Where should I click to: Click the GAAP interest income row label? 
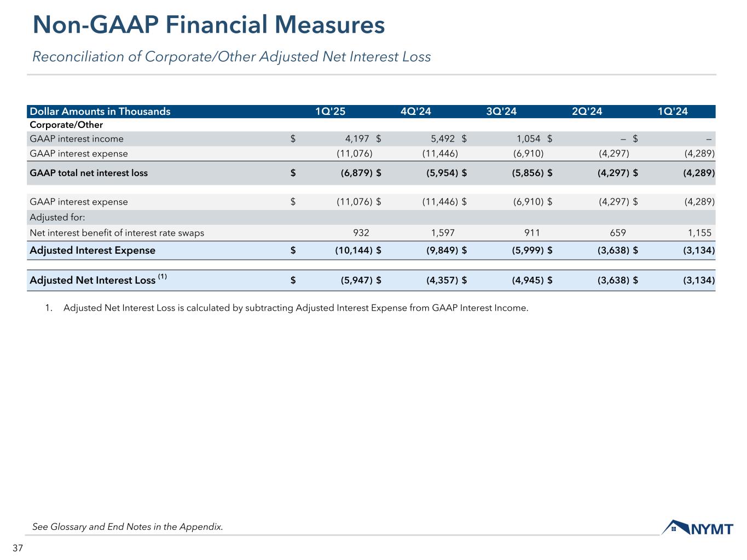pos(77,139)
